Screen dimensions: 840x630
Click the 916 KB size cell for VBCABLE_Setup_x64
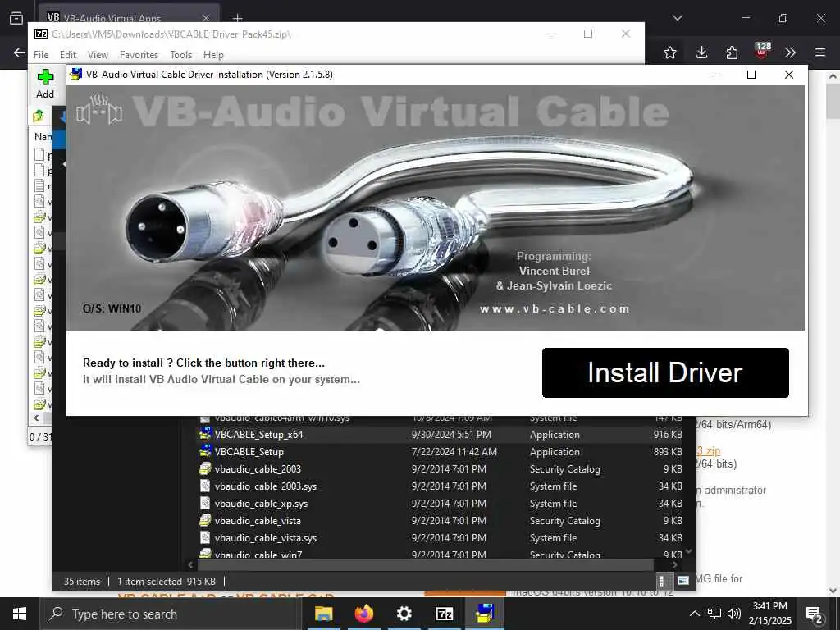[x=668, y=435]
